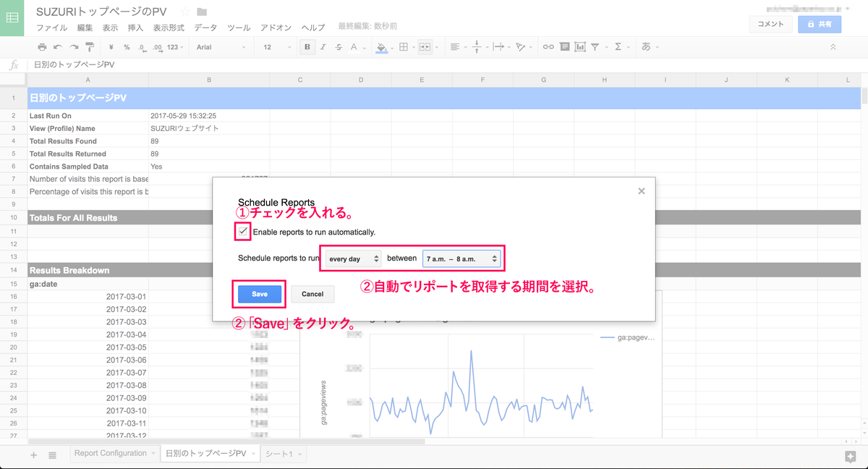Click the insert chart icon
The width and height of the screenshot is (868, 469).
click(x=579, y=47)
